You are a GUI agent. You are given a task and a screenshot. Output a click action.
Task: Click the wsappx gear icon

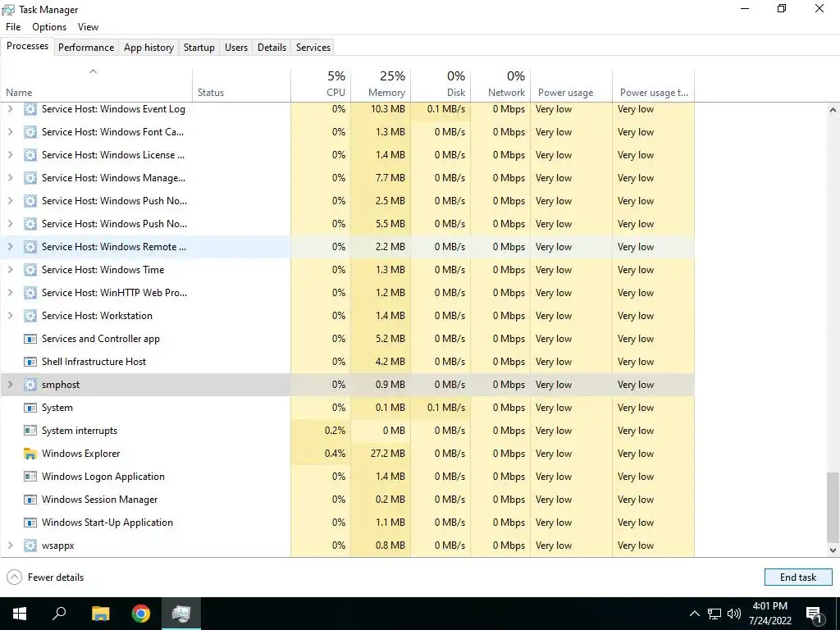[x=30, y=546]
